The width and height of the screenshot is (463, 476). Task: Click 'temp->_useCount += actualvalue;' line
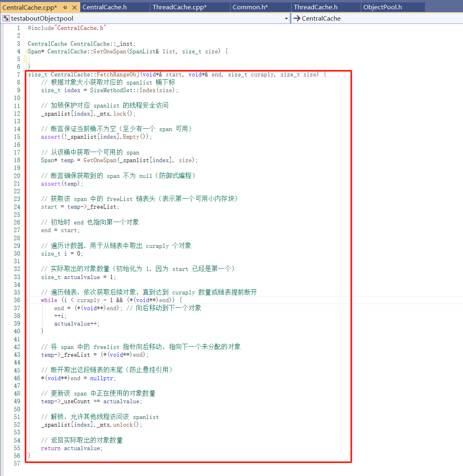[x=91, y=402]
